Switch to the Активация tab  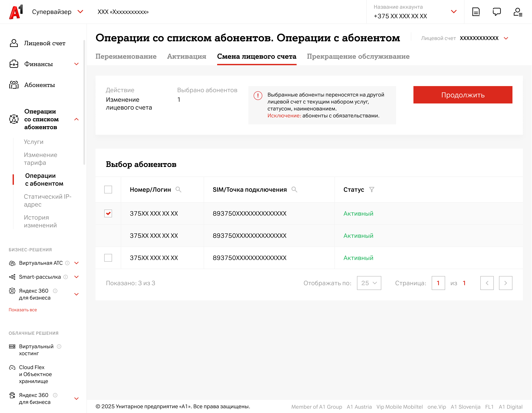click(x=187, y=56)
